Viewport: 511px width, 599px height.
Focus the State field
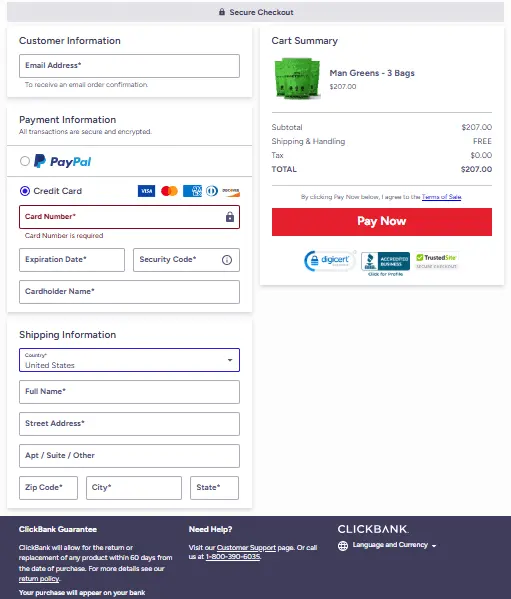pyautogui.click(x=215, y=488)
